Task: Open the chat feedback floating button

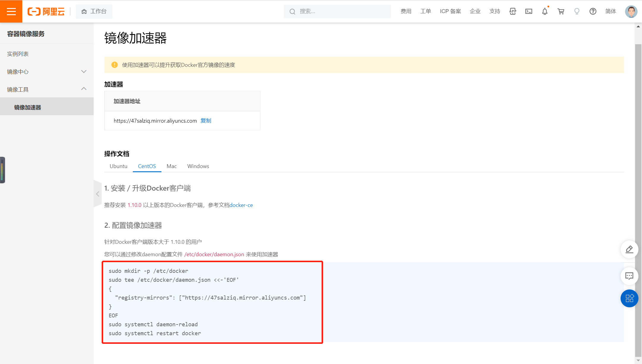Action: (x=629, y=276)
